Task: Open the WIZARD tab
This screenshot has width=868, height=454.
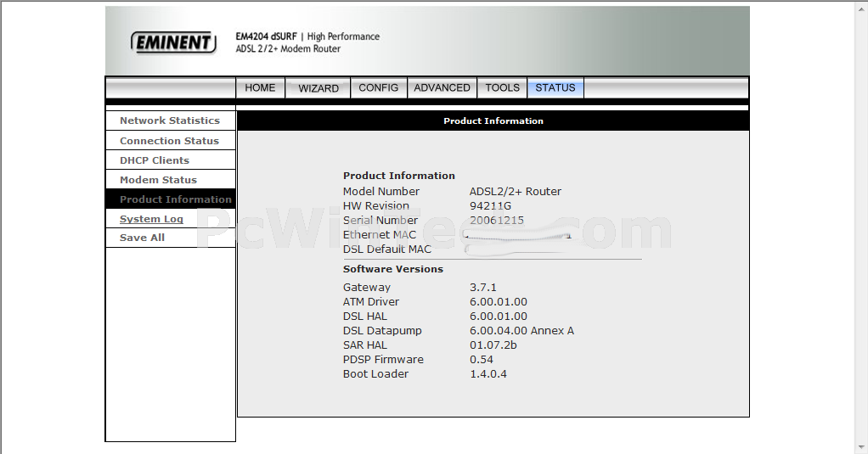Action: pos(318,88)
